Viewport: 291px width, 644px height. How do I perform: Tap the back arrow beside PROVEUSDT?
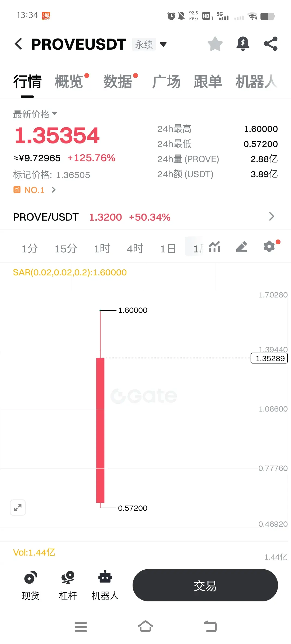pyautogui.click(x=18, y=44)
